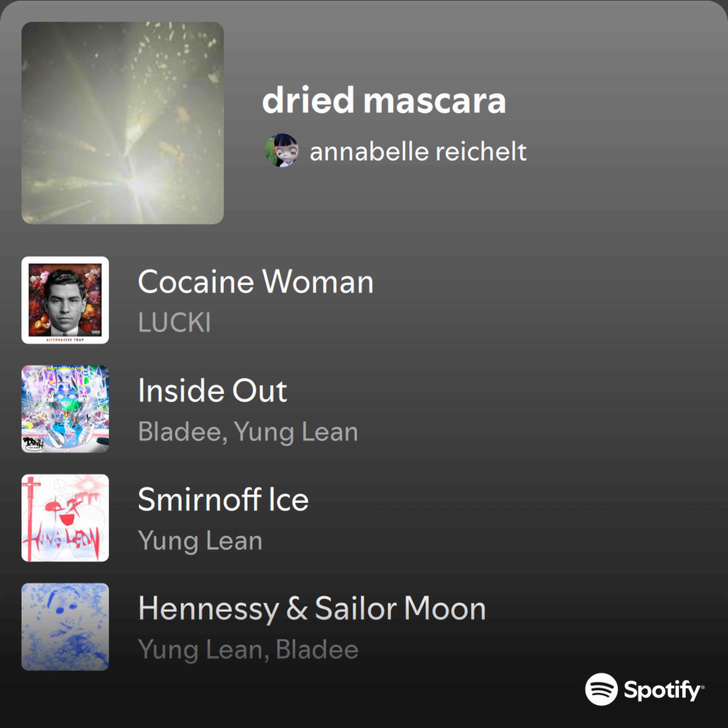Click the Alternative Trap label on LUCKI cover

click(x=65, y=339)
